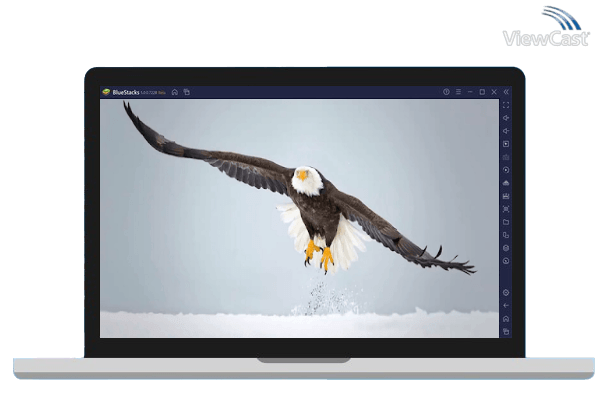The height and width of the screenshot is (414, 602).
Task: Maximize the BlueStacks window
Action: tap(482, 92)
